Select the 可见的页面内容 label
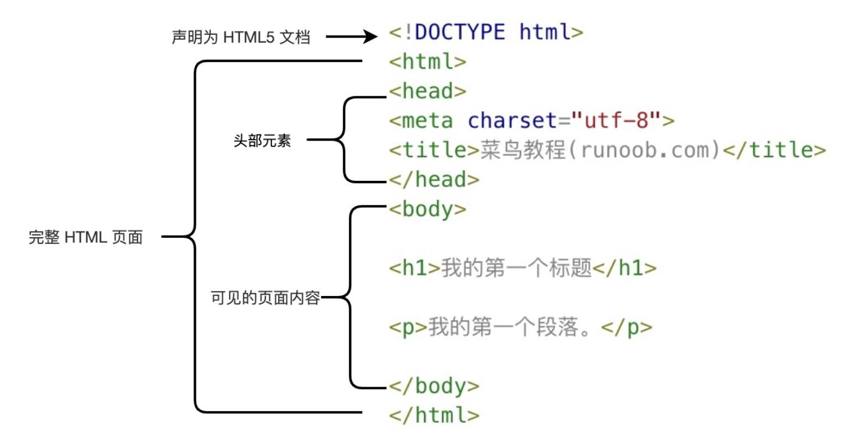 (265, 298)
